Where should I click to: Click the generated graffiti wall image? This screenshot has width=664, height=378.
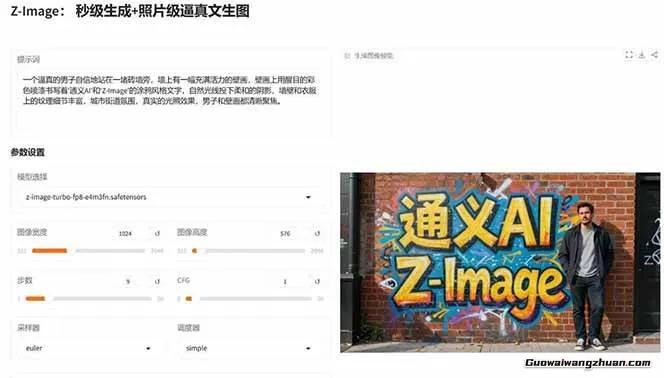(500, 262)
